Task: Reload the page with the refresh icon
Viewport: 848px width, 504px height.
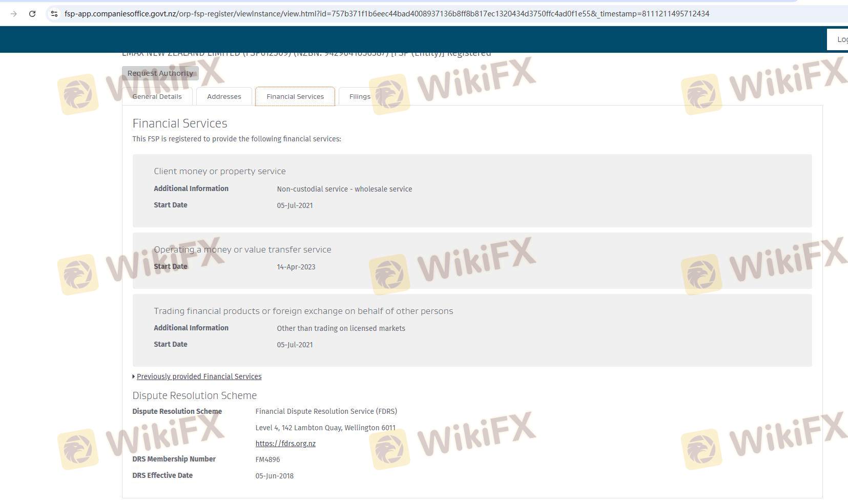Action: [32, 14]
